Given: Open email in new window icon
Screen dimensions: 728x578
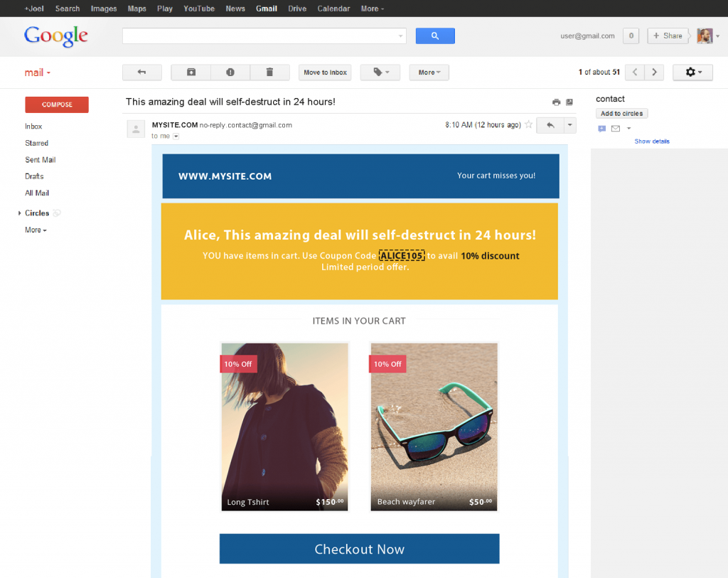Looking at the screenshot, I should tap(569, 102).
